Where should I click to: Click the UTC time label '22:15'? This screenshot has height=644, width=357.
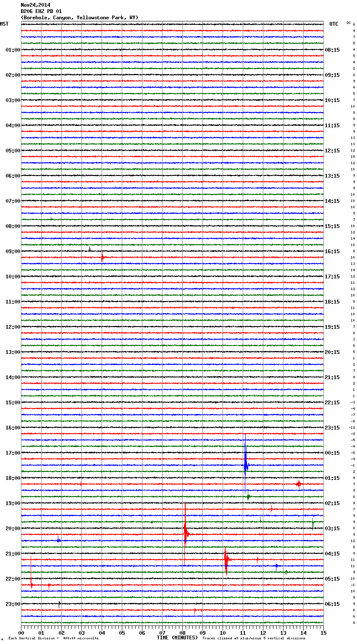(x=332, y=403)
